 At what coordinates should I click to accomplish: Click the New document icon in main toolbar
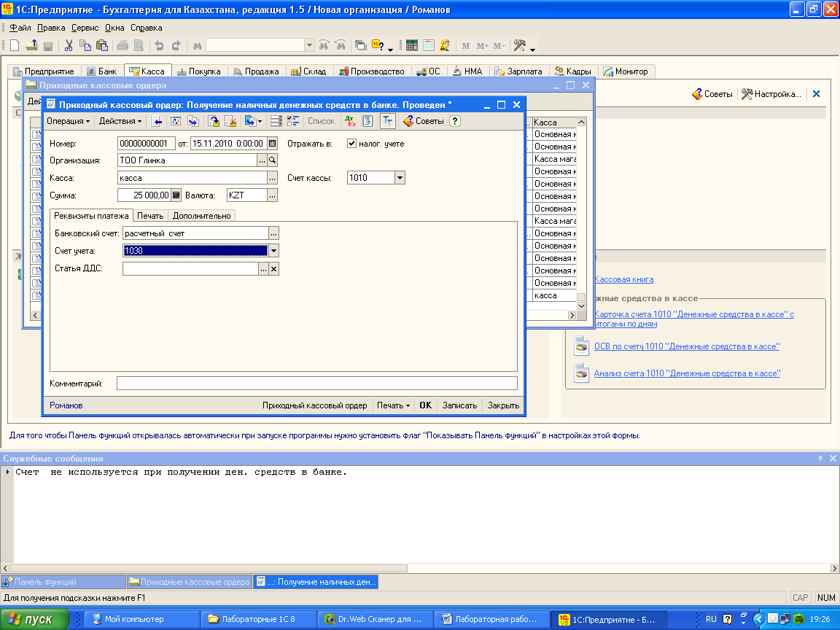click(15, 45)
